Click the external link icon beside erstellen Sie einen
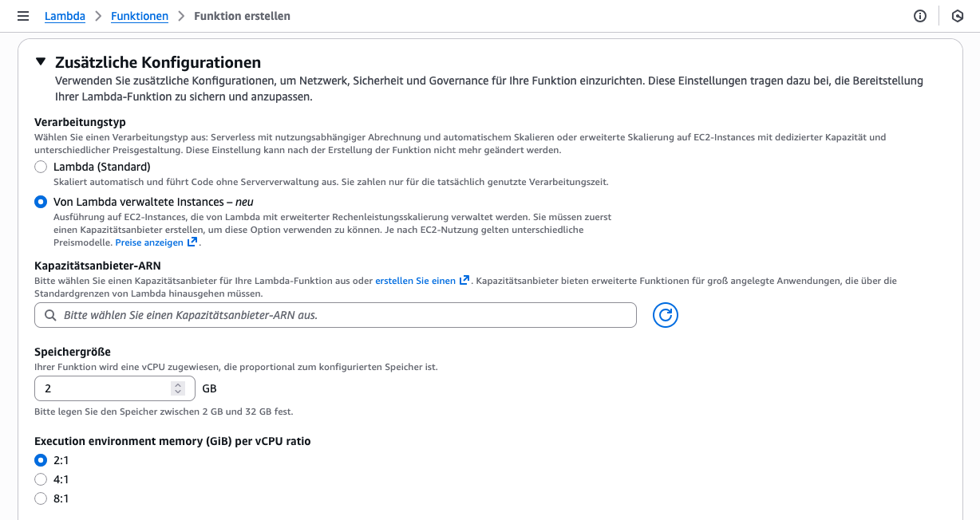980x520 pixels. click(464, 281)
